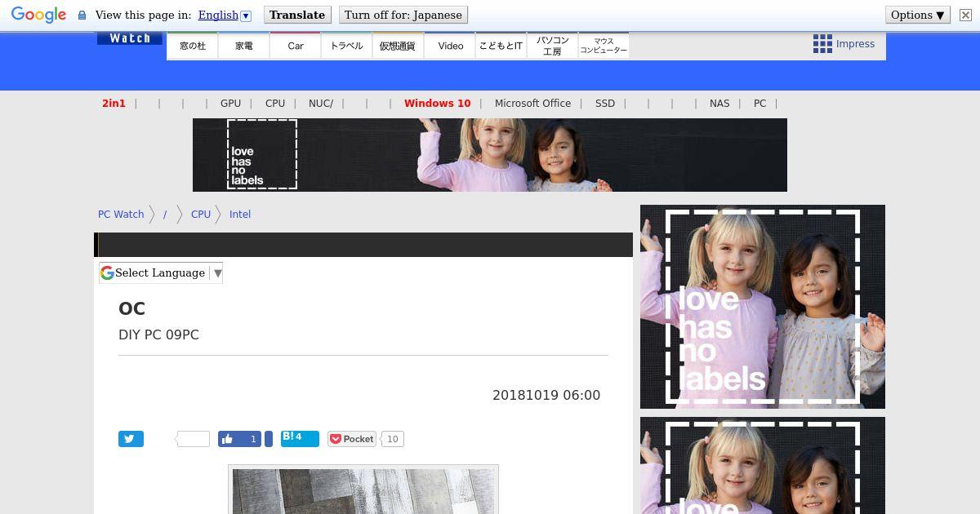Open the English language dropdown

pos(225,15)
